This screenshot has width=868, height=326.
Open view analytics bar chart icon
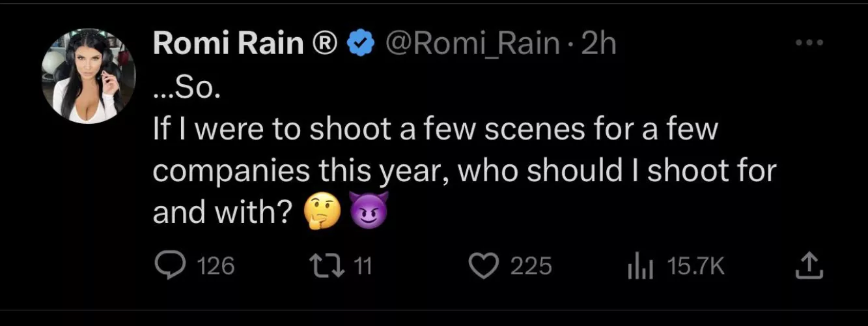pos(639,266)
